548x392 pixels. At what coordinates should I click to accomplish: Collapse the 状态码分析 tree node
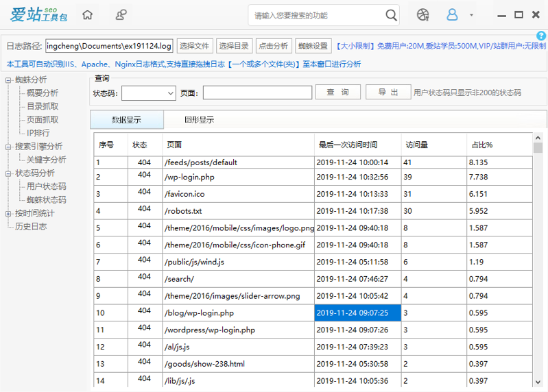click(8, 173)
